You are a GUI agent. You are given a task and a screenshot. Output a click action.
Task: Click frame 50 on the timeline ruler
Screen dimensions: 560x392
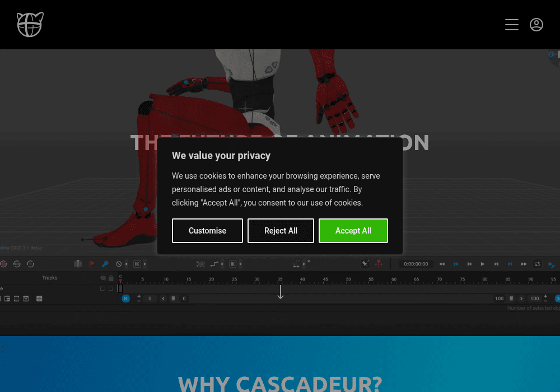[348, 279]
